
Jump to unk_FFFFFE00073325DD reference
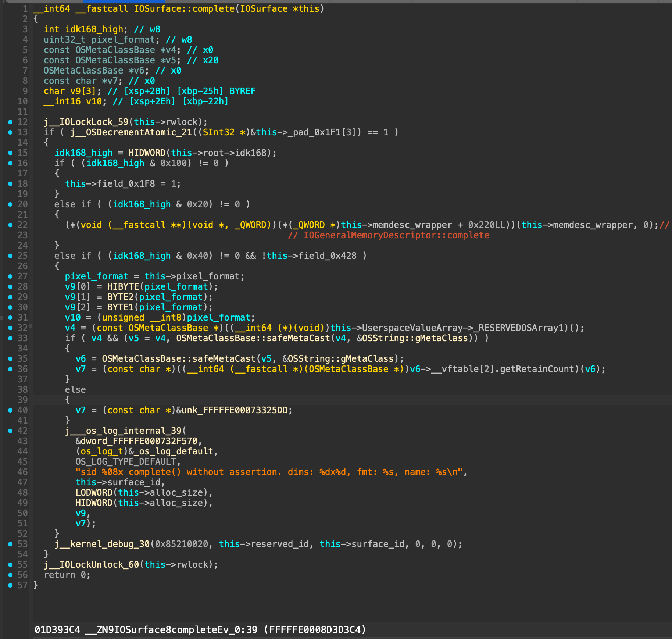235,410
